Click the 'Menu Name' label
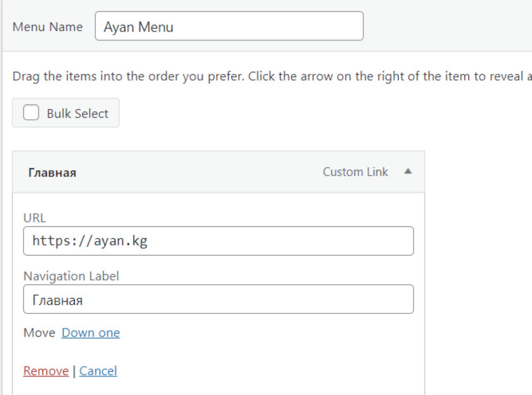532x395 pixels. (x=47, y=27)
